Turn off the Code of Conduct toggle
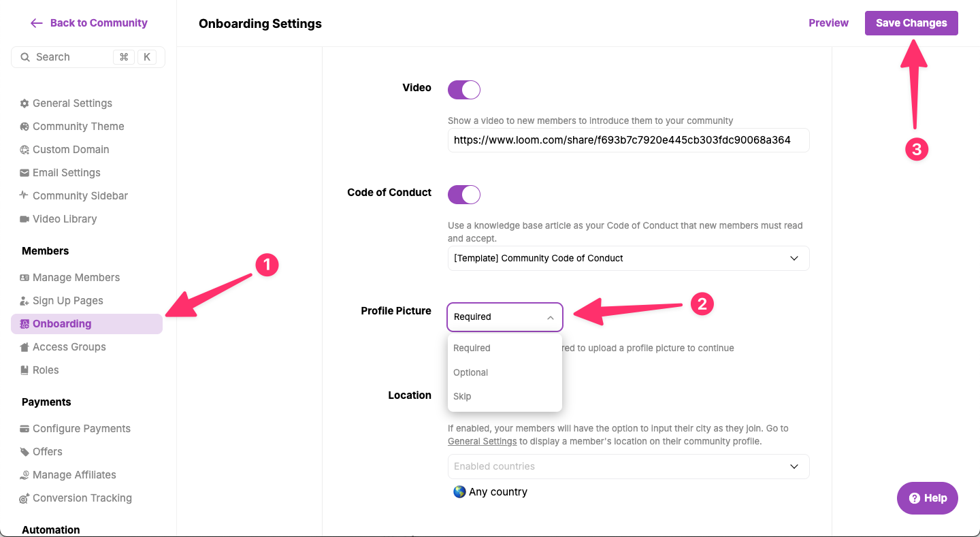 tap(464, 195)
